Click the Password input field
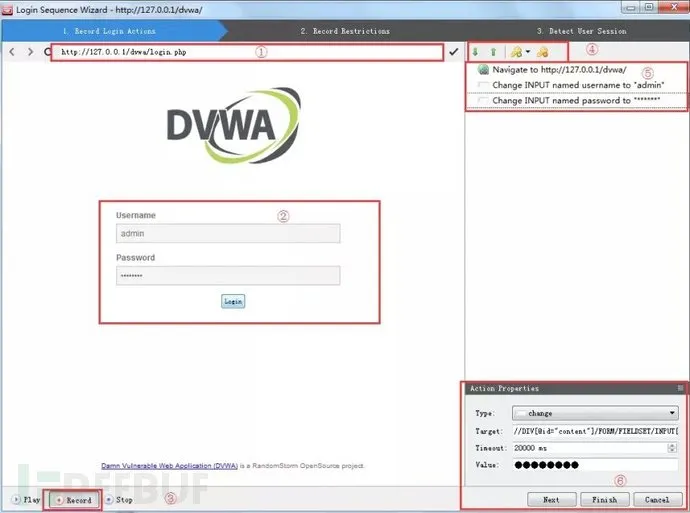The height and width of the screenshot is (513, 690). coord(228,275)
